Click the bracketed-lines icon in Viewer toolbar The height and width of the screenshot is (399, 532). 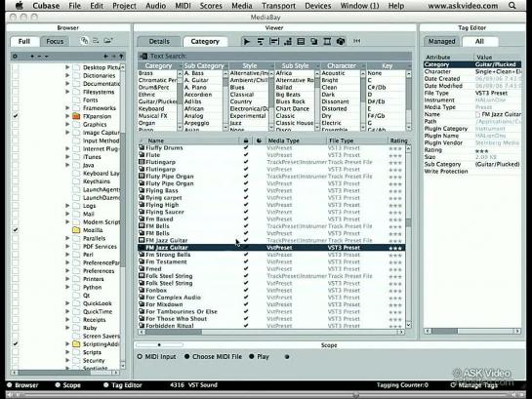coord(273,41)
